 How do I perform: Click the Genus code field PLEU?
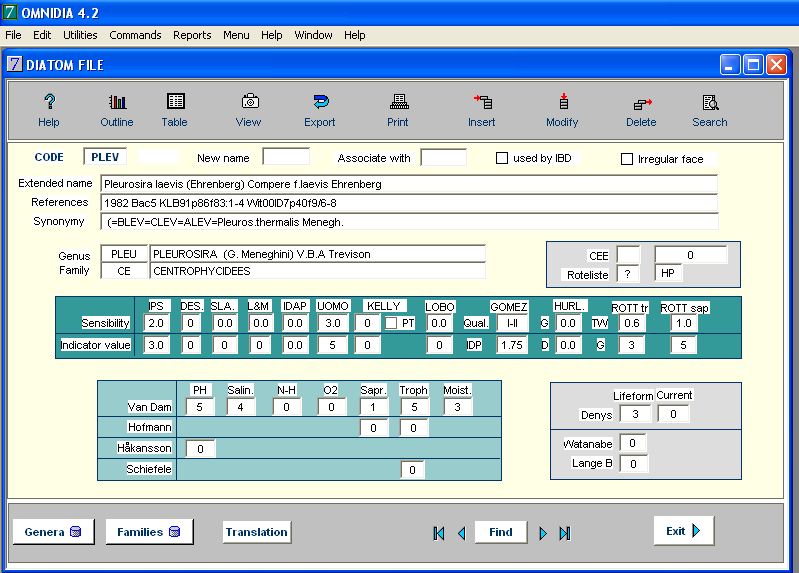tap(124, 254)
